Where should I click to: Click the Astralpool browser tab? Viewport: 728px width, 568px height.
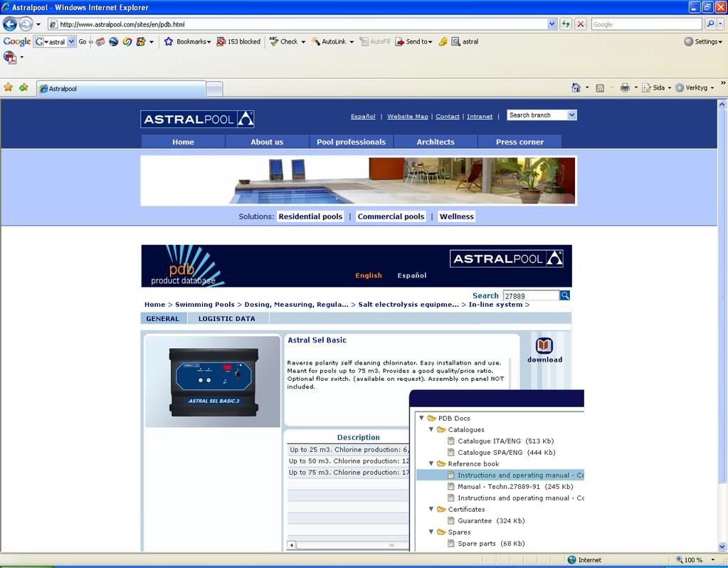(x=121, y=88)
